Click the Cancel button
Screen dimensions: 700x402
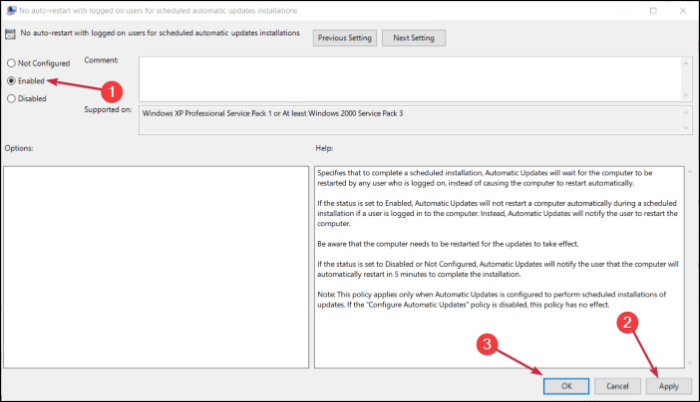point(617,386)
